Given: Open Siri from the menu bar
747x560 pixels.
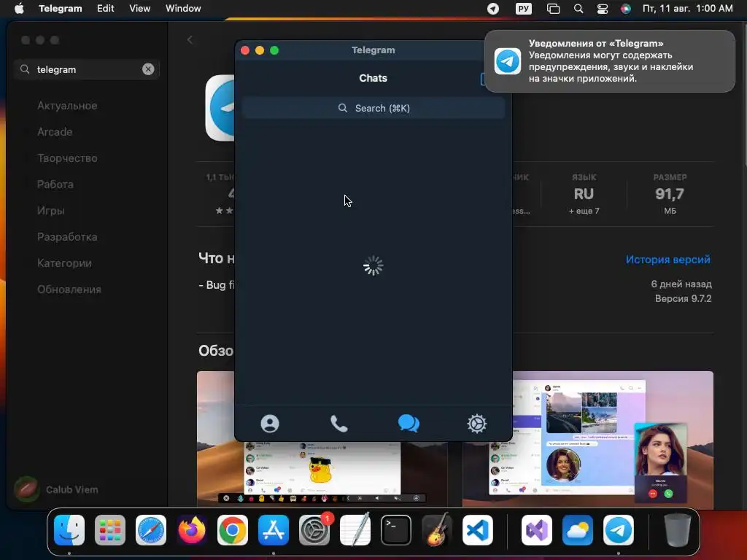Looking at the screenshot, I should (x=625, y=9).
